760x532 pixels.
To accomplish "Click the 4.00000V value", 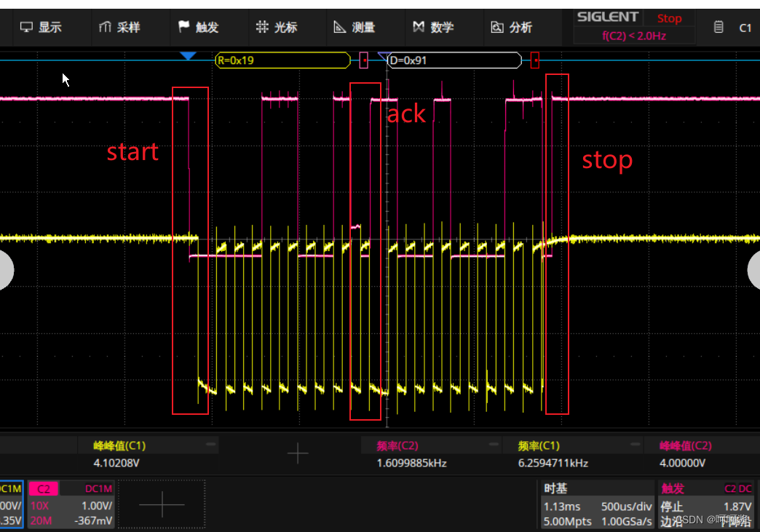I will (682, 463).
